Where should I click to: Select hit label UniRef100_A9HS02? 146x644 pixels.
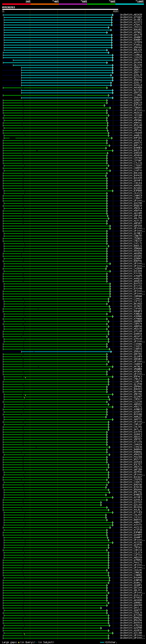point(131,123)
